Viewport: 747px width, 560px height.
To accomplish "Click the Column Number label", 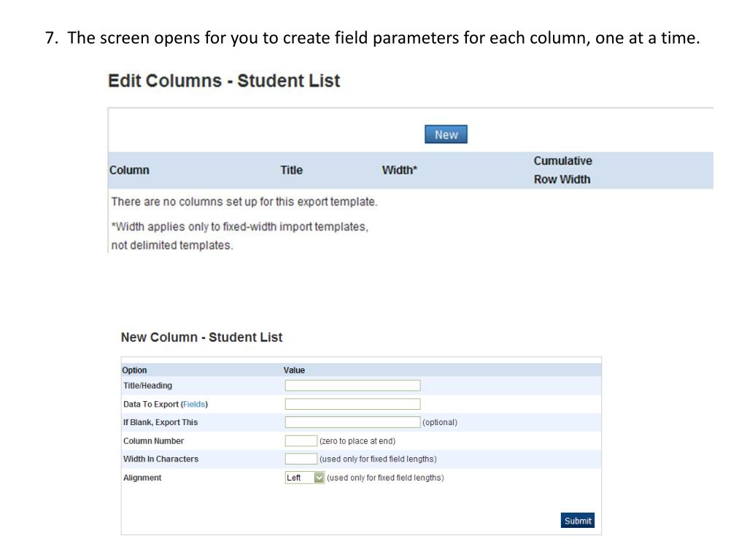I will click(x=153, y=440).
